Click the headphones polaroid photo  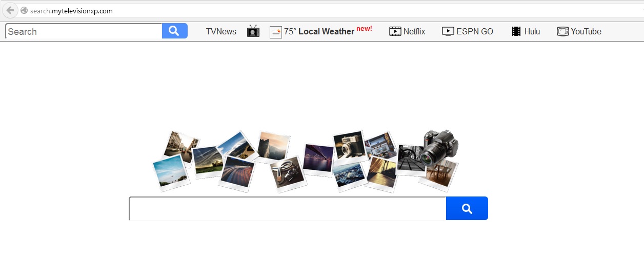tap(288, 174)
